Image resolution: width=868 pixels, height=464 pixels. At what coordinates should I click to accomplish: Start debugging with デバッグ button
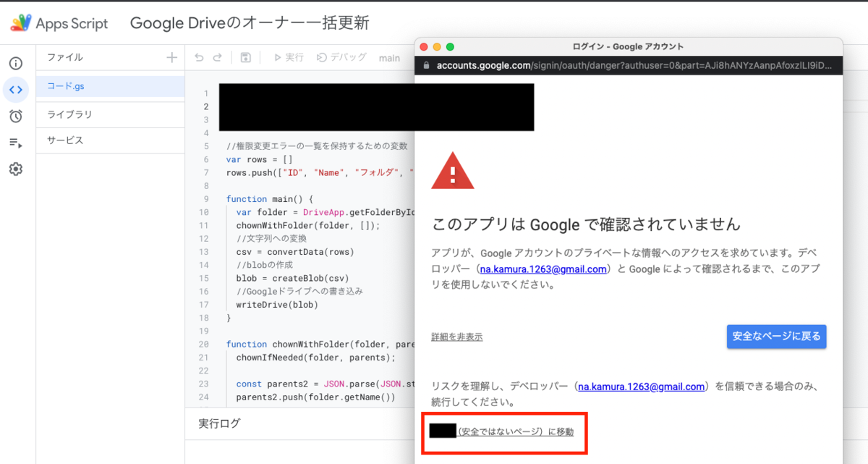[x=342, y=57]
